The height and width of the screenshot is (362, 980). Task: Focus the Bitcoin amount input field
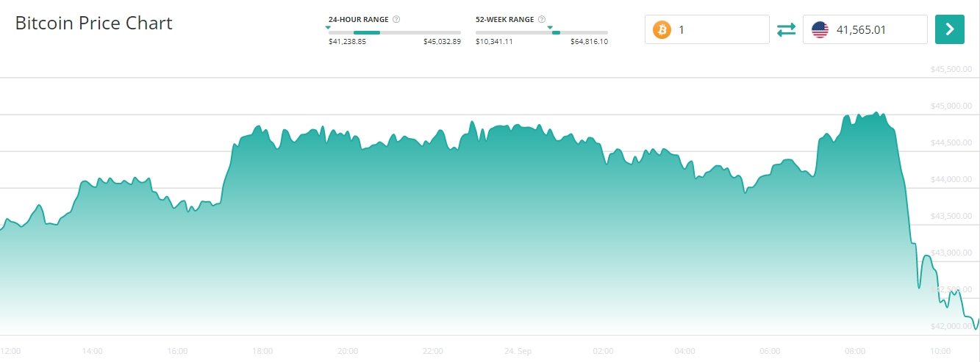coord(720,30)
